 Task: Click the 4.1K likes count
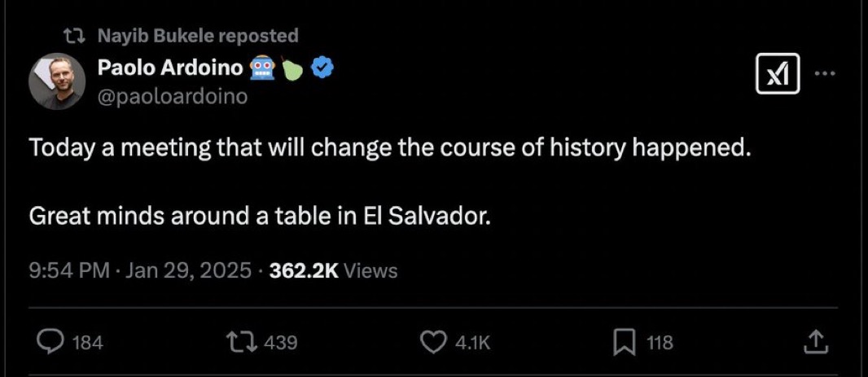point(472,343)
